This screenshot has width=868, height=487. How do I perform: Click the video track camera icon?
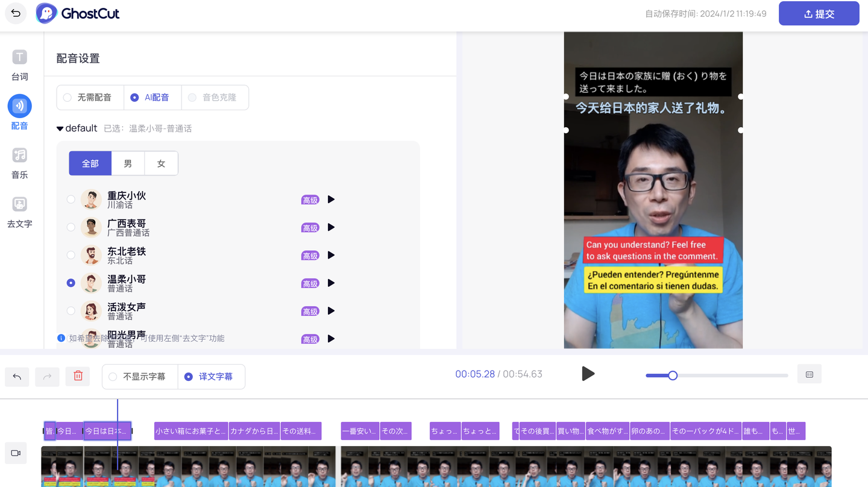click(x=16, y=453)
